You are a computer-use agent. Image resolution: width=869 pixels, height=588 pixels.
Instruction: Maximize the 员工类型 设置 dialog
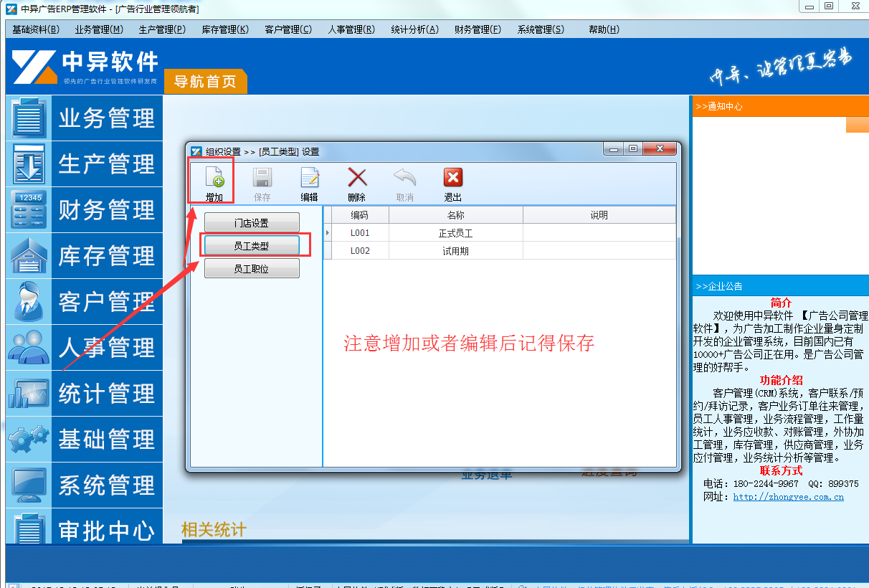point(633,149)
